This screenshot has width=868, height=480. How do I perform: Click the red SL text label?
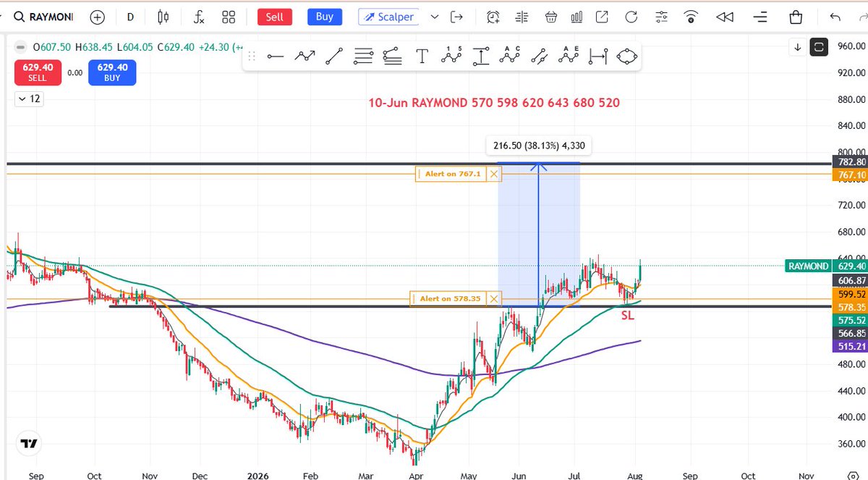tap(627, 316)
